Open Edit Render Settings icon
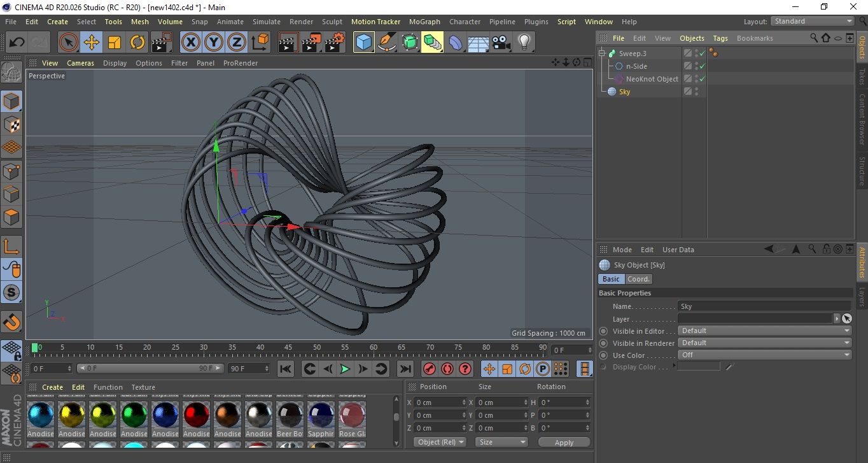This screenshot has height=463, width=868. click(335, 43)
